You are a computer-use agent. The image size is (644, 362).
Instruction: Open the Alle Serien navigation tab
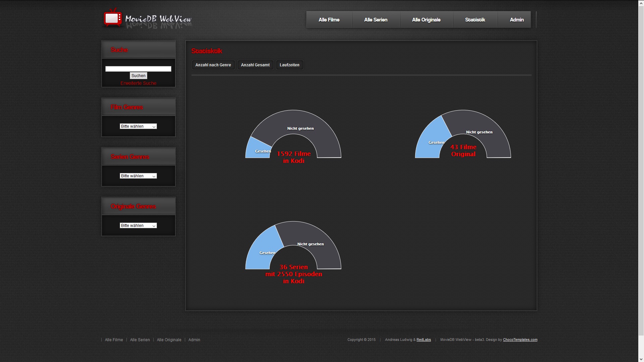376,20
